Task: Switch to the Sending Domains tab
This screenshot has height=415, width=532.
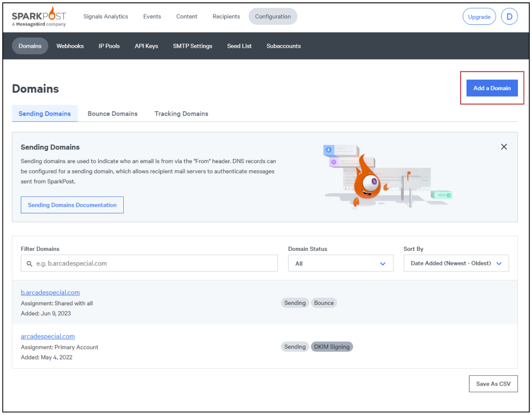Action: point(45,113)
